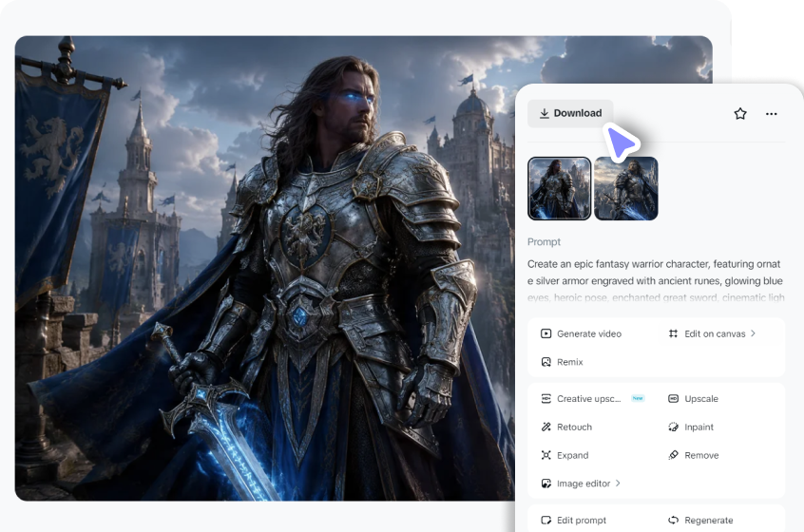Click the Inpaint icon
Image resolution: width=804 pixels, height=532 pixels.
673,427
